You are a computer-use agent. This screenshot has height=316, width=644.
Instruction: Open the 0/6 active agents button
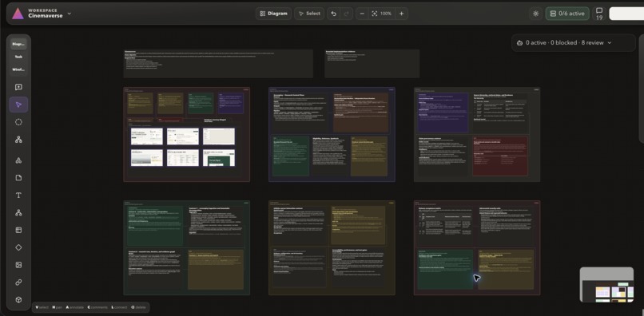567,14
